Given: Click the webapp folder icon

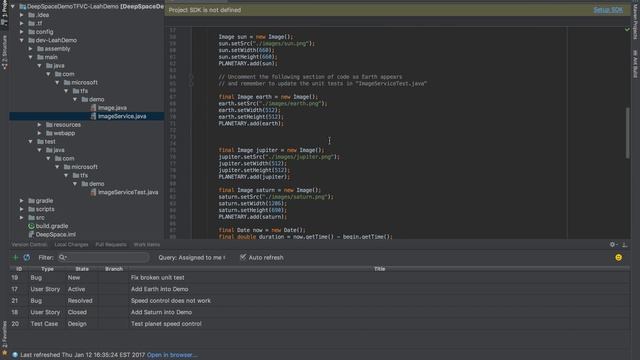Looking at the screenshot, I should (49, 133).
